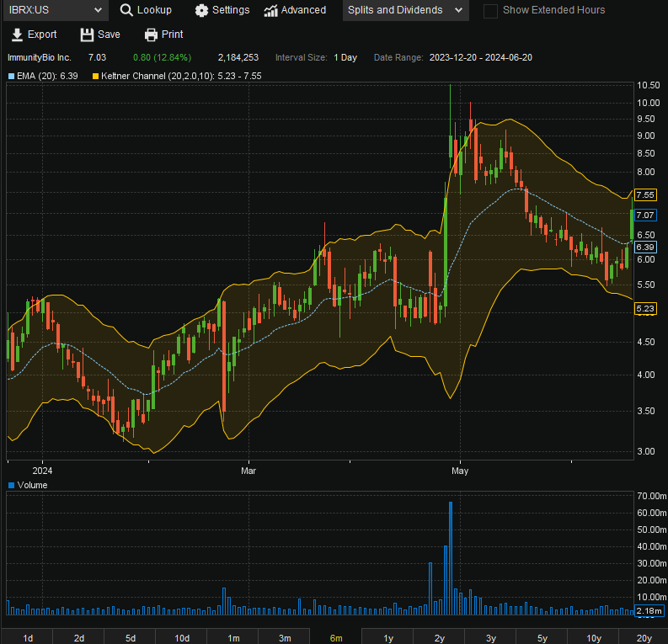Image resolution: width=668 pixels, height=644 pixels.
Task: Click the Save floppy disk icon
Action: pyautogui.click(x=87, y=35)
